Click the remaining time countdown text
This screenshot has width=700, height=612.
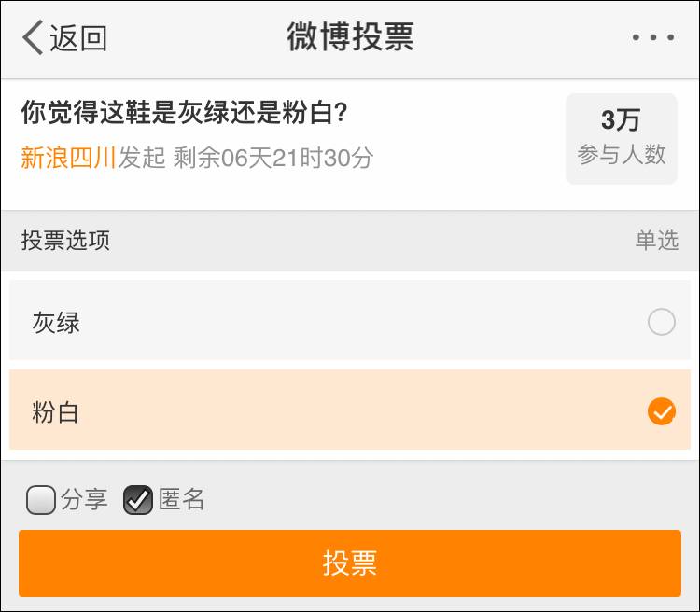point(273,158)
